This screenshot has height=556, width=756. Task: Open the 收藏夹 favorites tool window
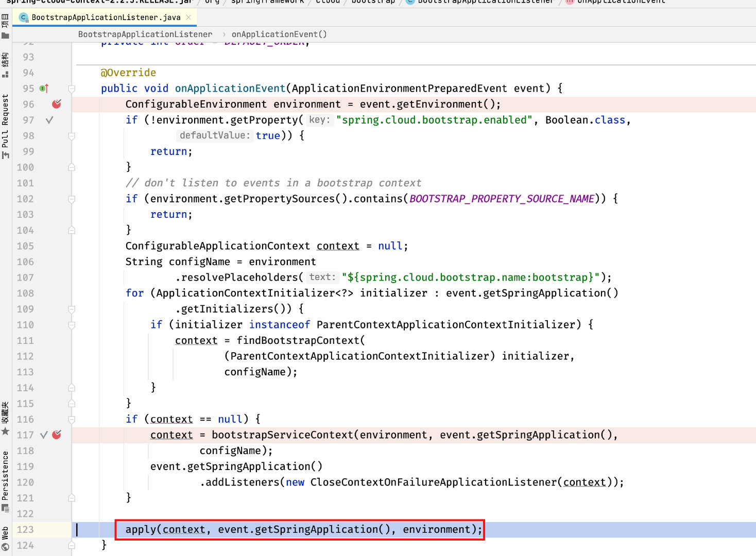coord(5,419)
